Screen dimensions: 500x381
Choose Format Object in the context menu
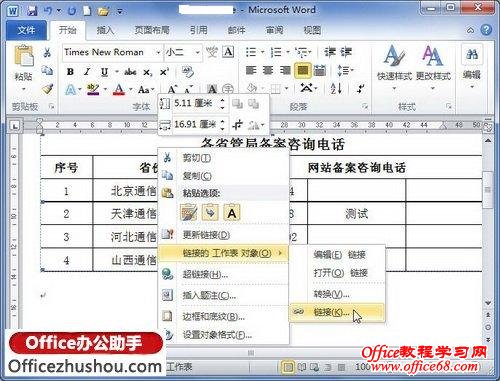223,335
